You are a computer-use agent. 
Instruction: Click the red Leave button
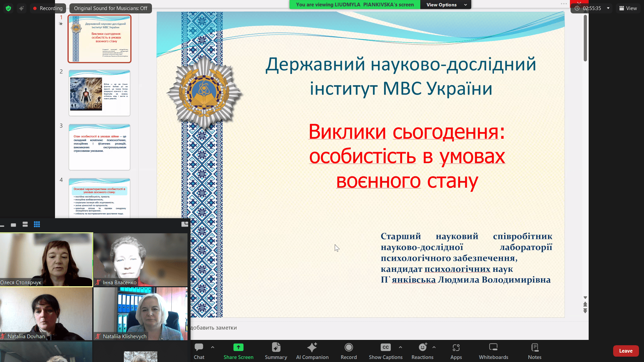626,351
